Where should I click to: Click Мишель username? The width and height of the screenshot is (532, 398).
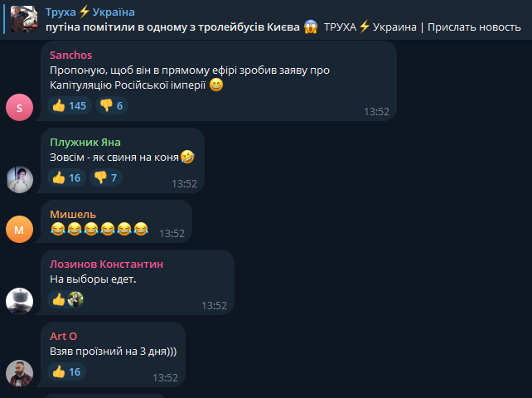click(x=73, y=214)
